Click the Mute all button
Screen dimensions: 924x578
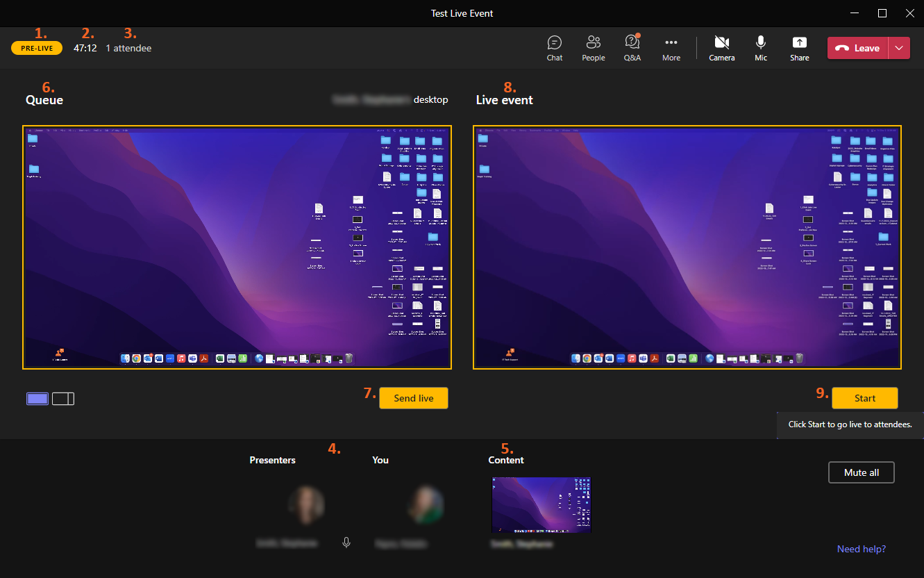861,472
